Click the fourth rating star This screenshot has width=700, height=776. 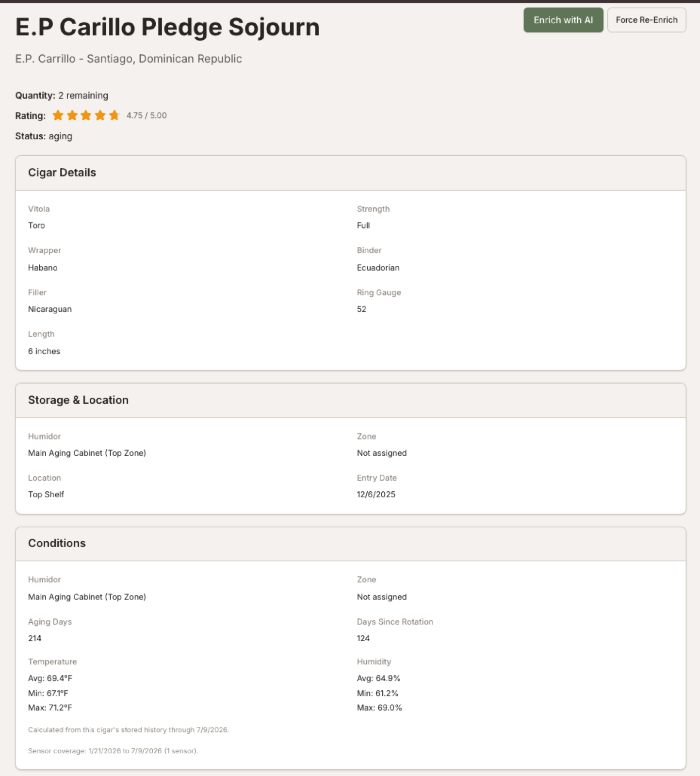pyautogui.click(x=100, y=115)
